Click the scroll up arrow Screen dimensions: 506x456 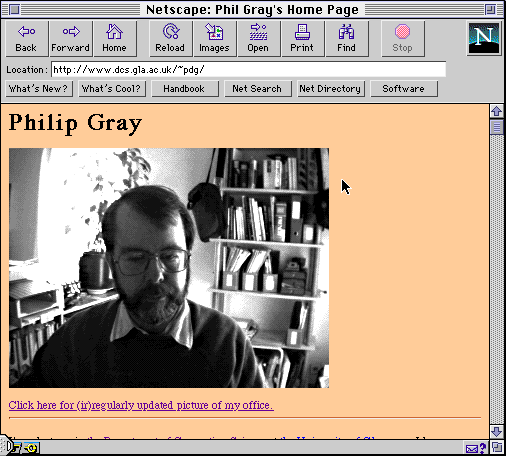click(497, 111)
